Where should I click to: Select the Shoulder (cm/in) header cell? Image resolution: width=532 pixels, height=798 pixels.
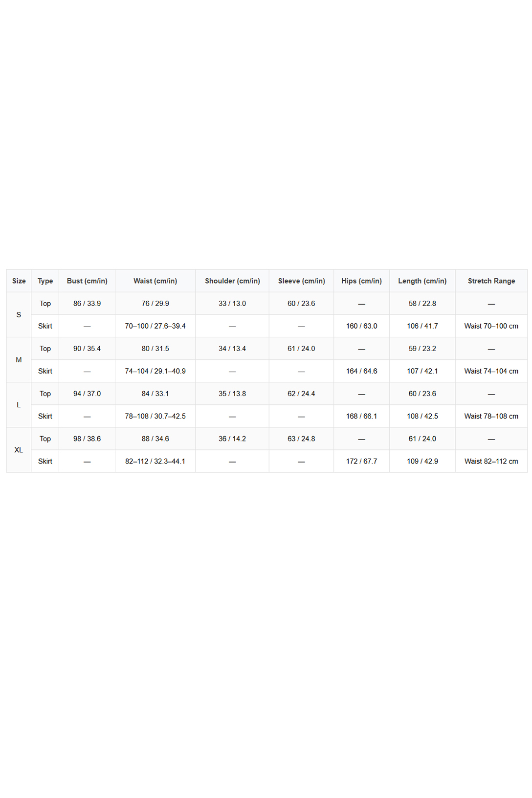tap(232, 281)
